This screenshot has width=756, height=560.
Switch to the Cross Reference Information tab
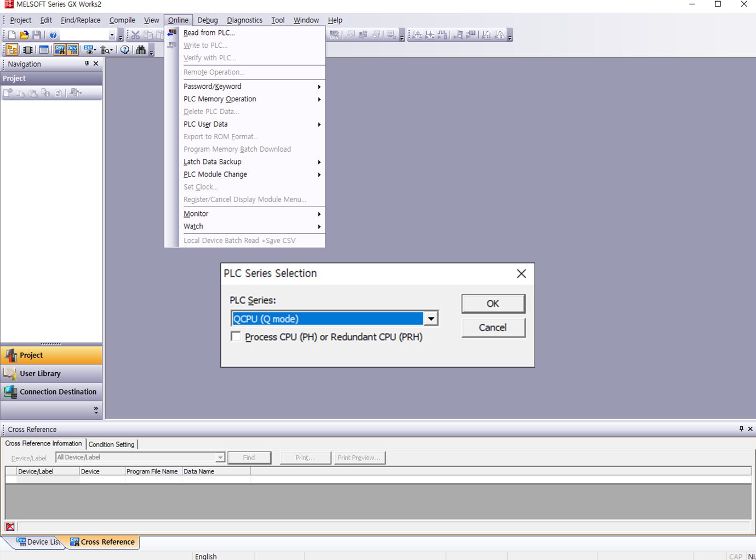43,444
